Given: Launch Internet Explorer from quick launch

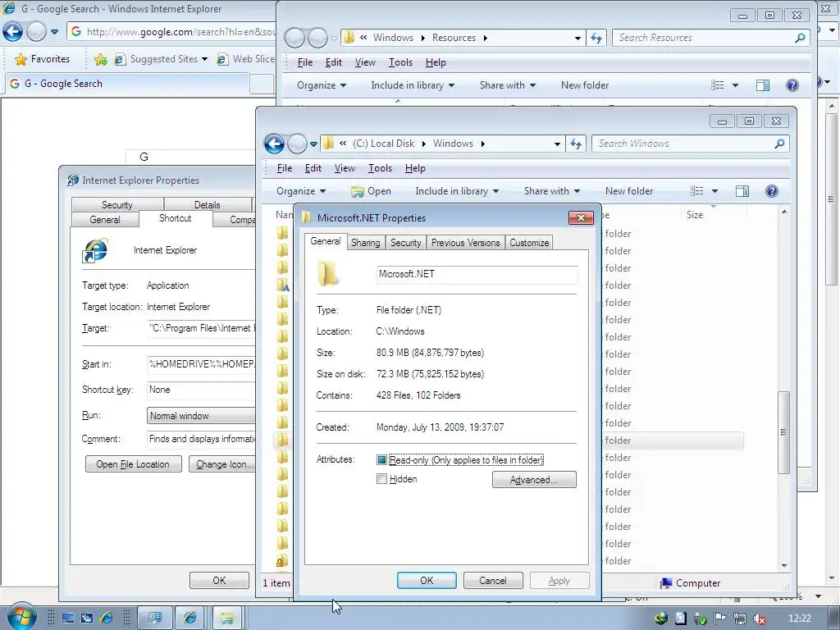Looking at the screenshot, I should [107, 618].
